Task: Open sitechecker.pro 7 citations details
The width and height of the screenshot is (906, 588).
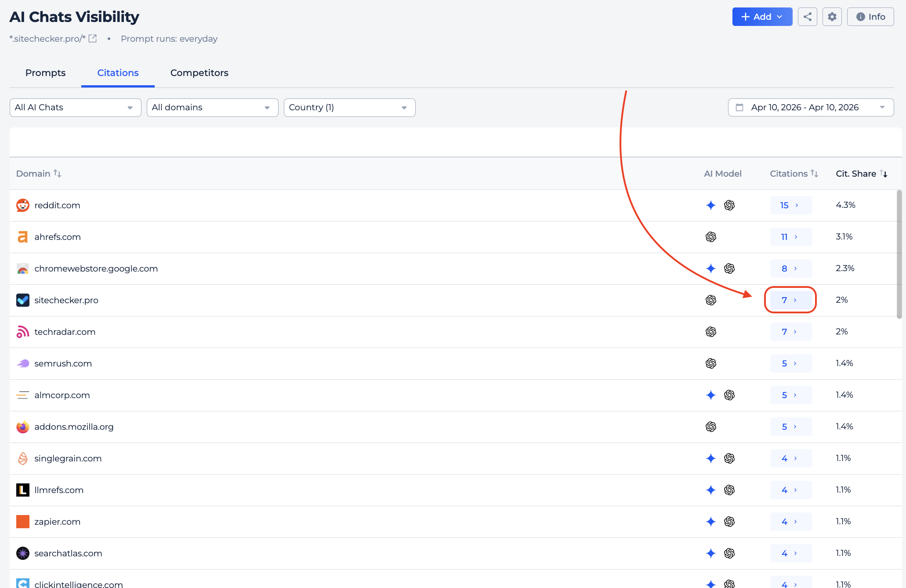Action: 790,300
